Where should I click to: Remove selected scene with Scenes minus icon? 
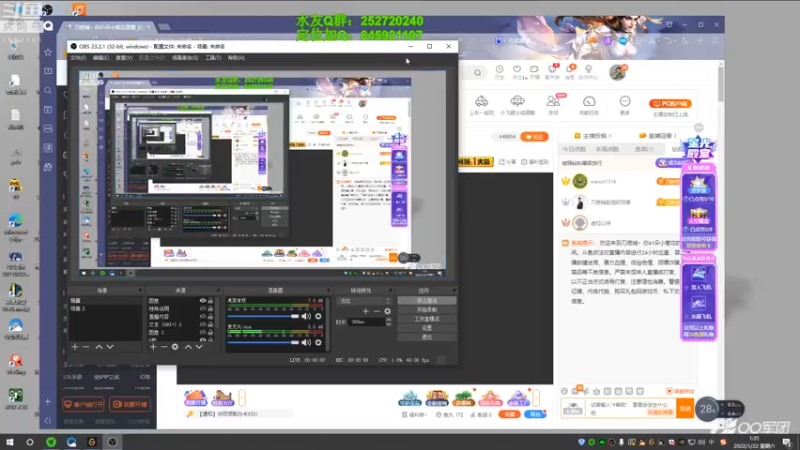click(86, 347)
